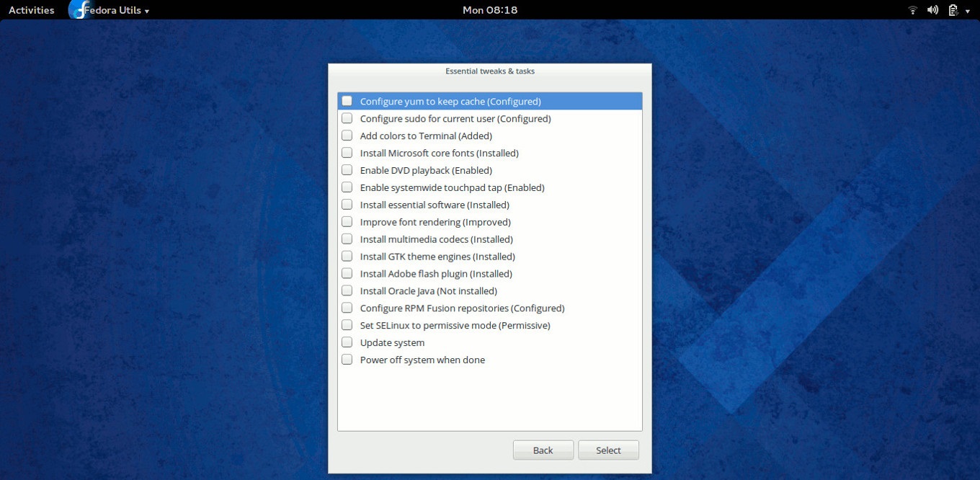Screen dimensions: 980x480
Task: Check Update system
Action: [x=347, y=342]
